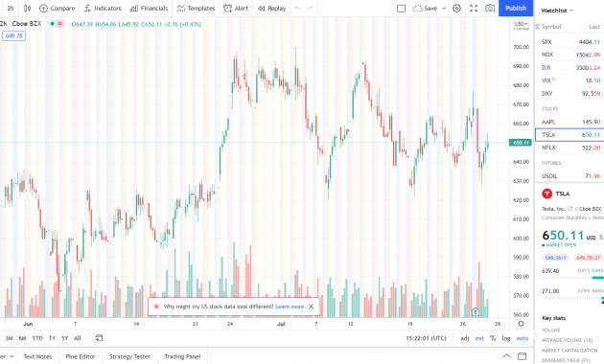Open the Tesla, Inc. external link icon
Image resolution: width=604 pixels, height=364 pixels.
point(570,209)
